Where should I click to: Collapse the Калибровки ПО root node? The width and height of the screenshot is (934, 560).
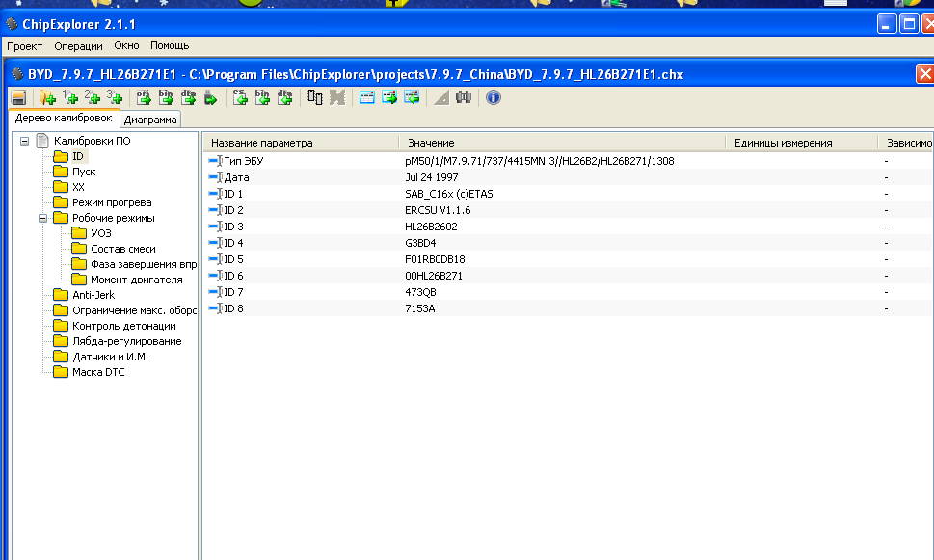click(25, 141)
